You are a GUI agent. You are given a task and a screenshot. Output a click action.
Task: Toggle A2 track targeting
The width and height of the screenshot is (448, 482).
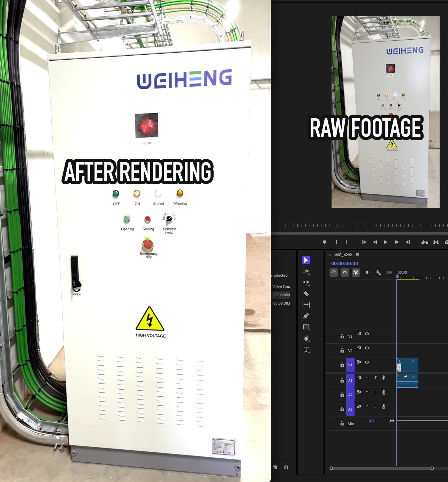click(350, 395)
